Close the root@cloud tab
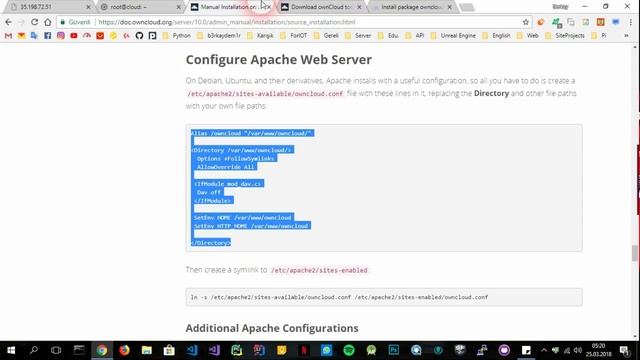Viewport: 640px width, 360px height. (178, 7)
